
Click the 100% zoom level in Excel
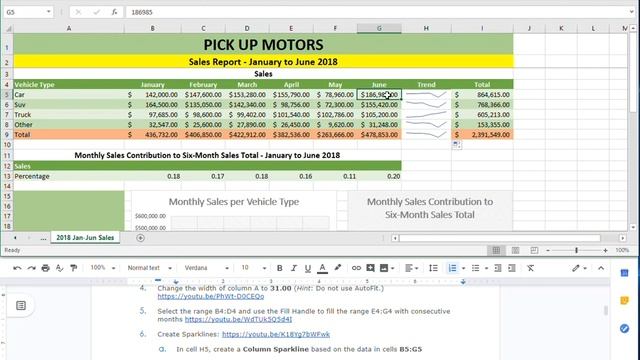(x=622, y=250)
